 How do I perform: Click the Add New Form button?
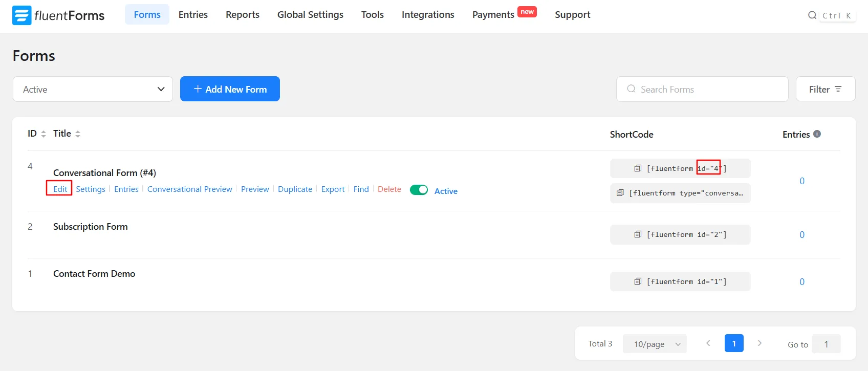pos(230,89)
